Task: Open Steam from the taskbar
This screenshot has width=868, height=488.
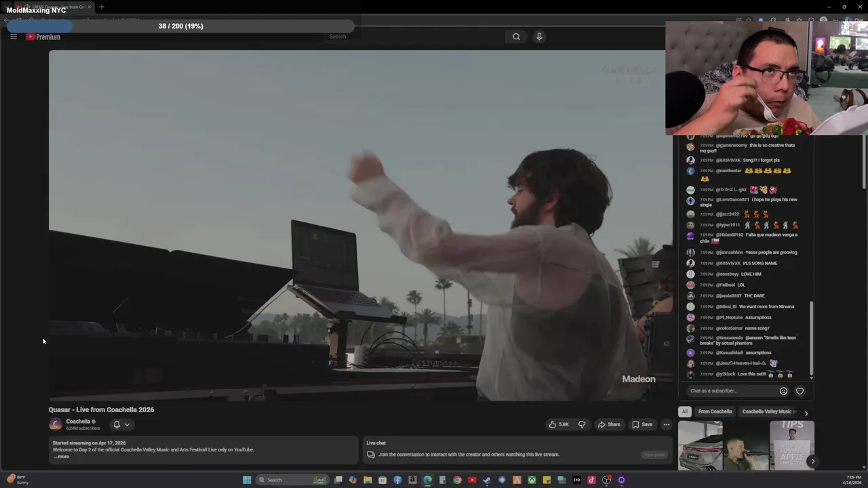Action: point(487,480)
